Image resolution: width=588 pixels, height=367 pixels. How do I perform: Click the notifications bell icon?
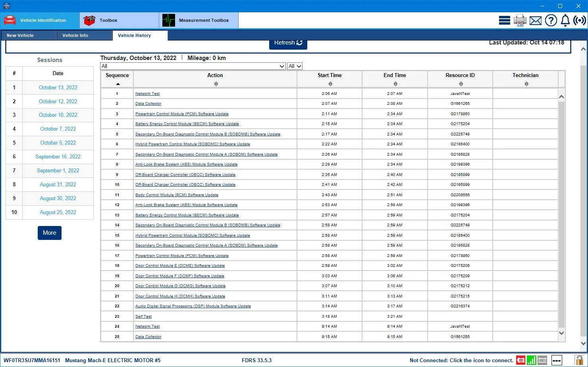pyautogui.click(x=565, y=20)
